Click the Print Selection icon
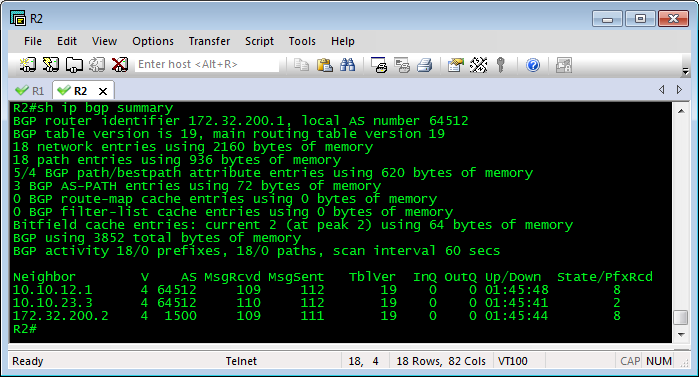Image resolution: width=699 pixels, height=377 pixels. click(x=402, y=65)
